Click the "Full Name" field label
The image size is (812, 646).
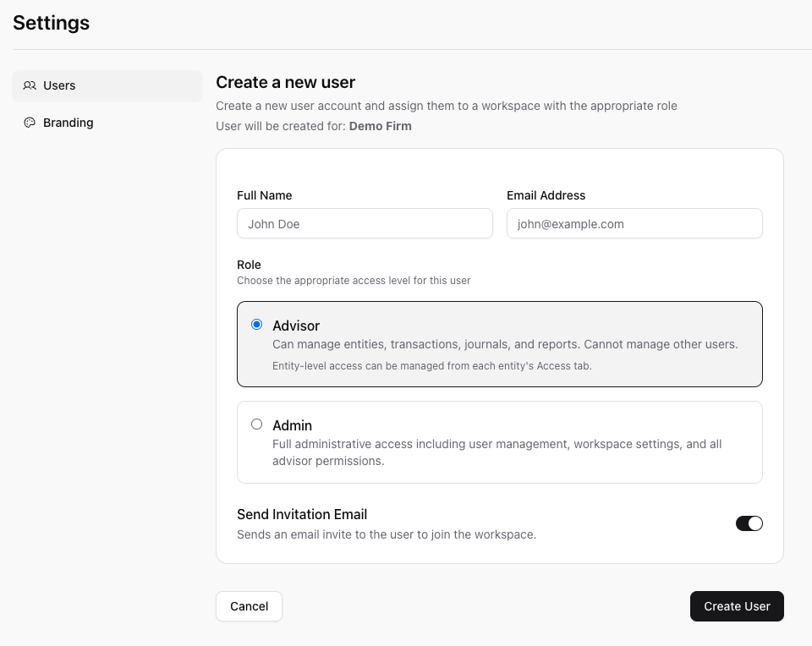(x=264, y=195)
